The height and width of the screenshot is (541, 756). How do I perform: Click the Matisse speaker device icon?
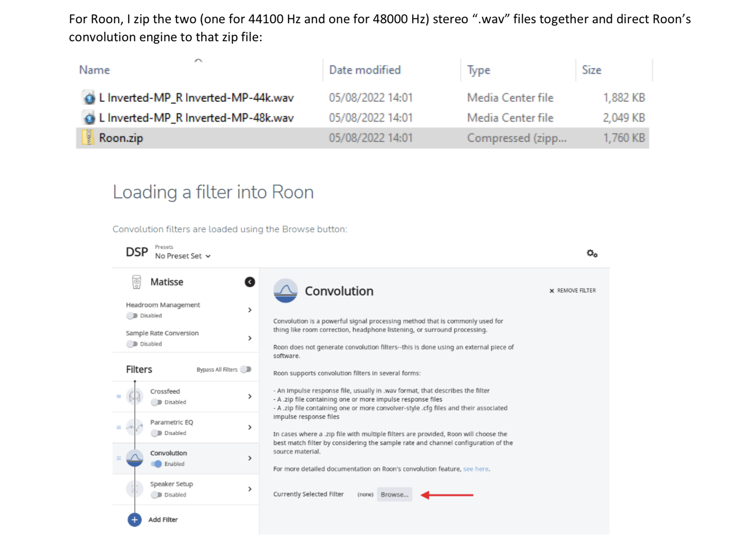pos(137,282)
